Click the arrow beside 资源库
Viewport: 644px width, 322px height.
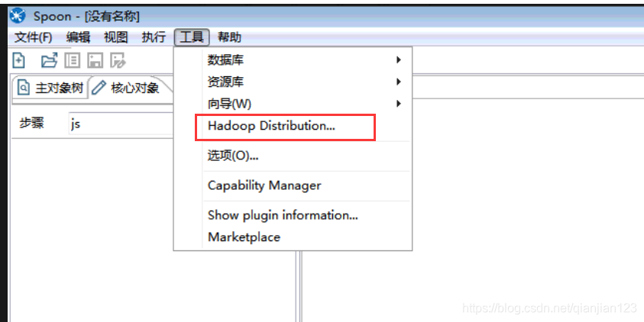click(x=398, y=82)
